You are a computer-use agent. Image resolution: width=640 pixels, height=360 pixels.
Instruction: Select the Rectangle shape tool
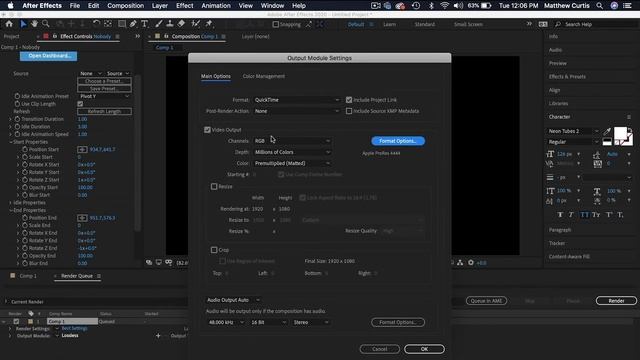[x=122, y=24]
